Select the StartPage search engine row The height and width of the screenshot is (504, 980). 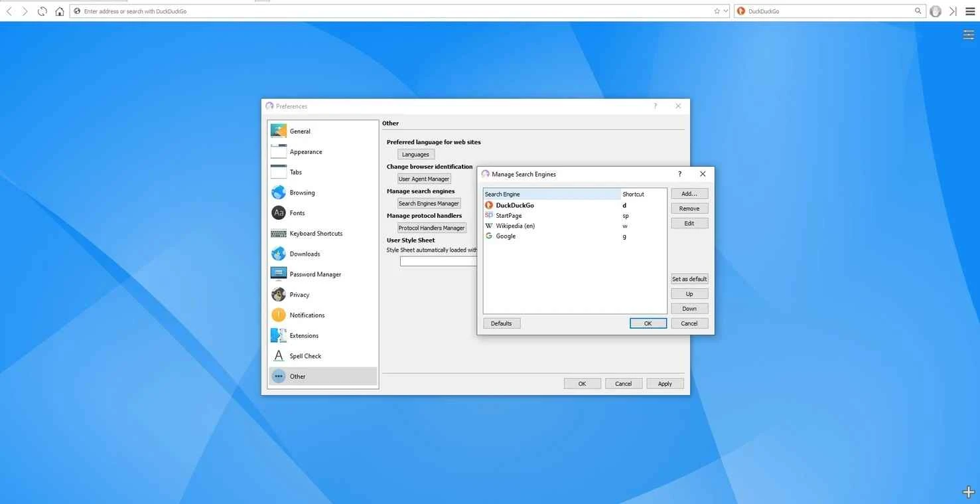click(x=575, y=216)
